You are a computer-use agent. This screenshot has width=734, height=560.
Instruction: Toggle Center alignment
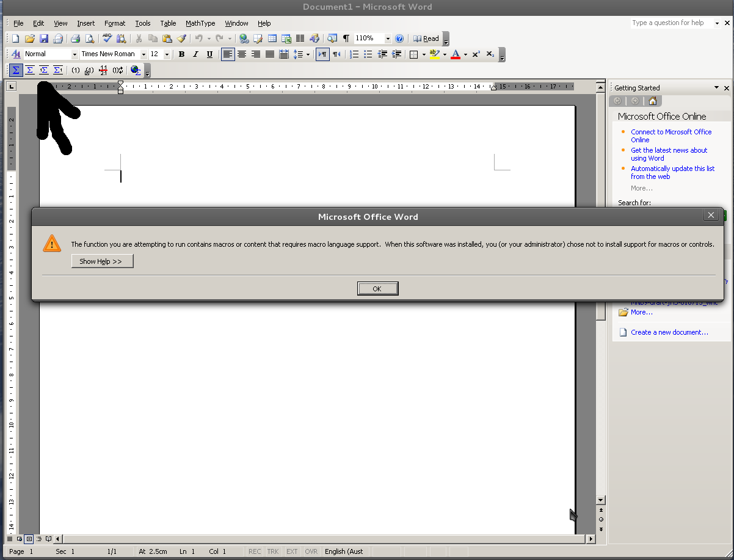242,54
